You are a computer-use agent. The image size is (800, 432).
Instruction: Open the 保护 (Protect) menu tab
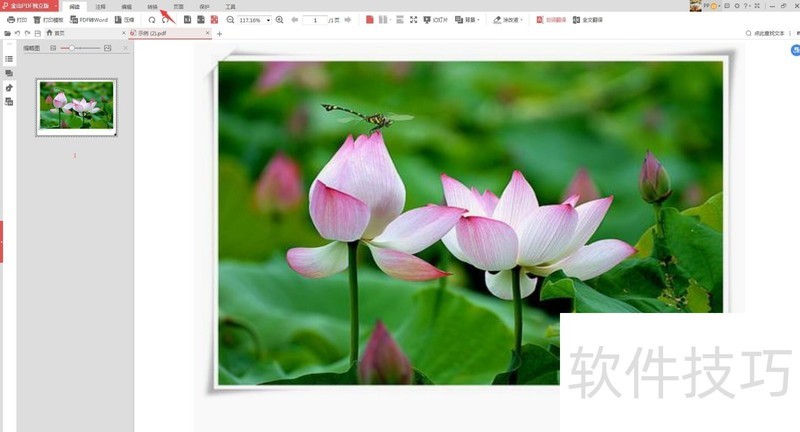click(x=205, y=6)
